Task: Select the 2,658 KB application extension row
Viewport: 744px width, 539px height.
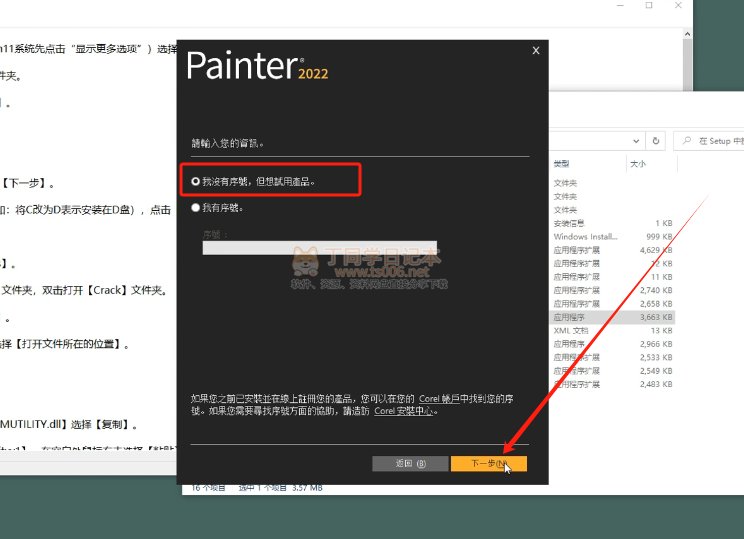Action: (x=613, y=304)
